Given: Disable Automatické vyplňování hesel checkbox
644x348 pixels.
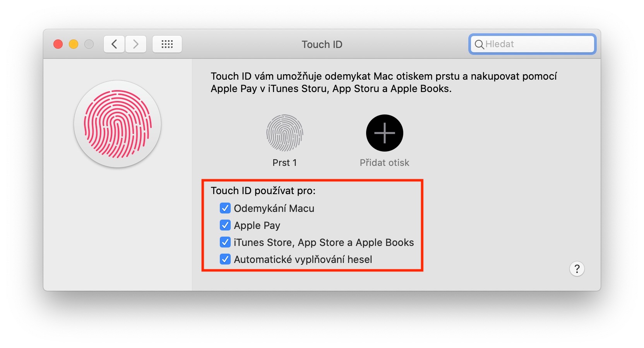Looking at the screenshot, I should (x=225, y=259).
